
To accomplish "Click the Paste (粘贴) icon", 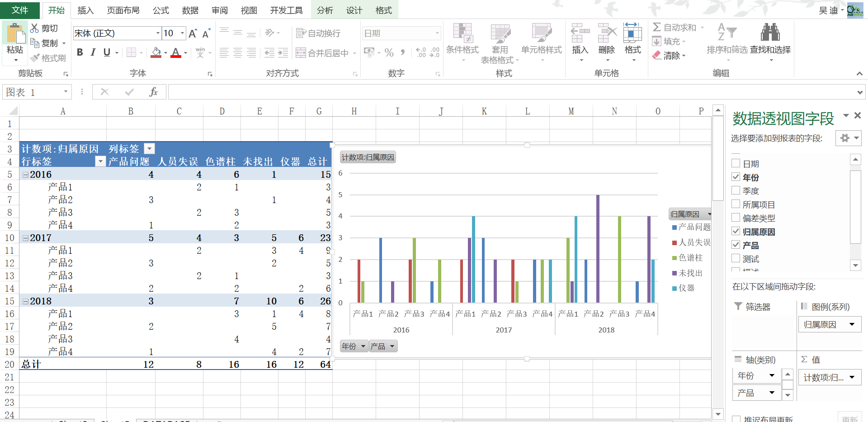I will [x=15, y=34].
